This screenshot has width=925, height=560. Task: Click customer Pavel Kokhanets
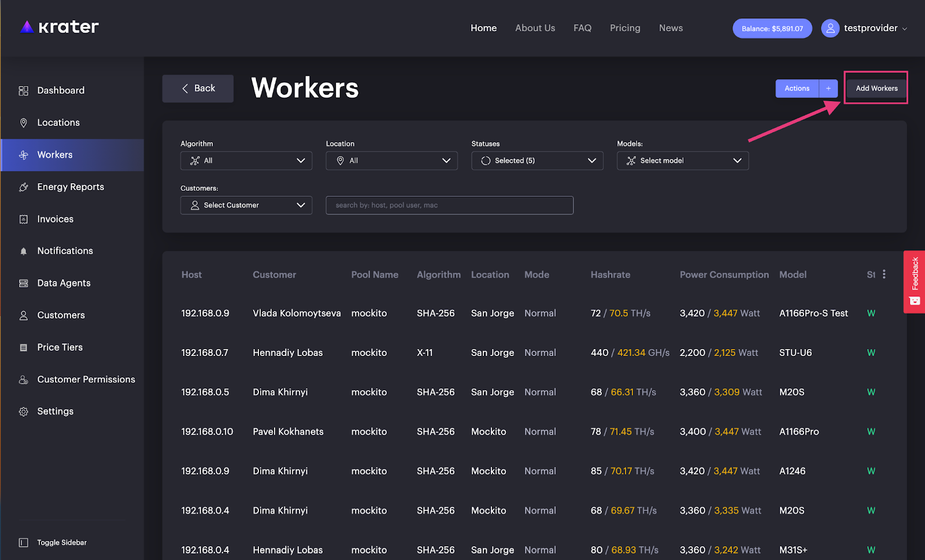288,432
